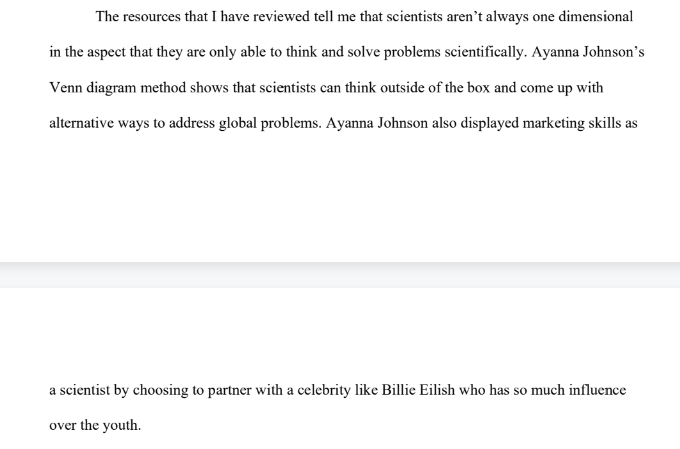This screenshot has width=680, height=449.
Task: Click the name "Billie" on the second page
Action: pos(401,390)
